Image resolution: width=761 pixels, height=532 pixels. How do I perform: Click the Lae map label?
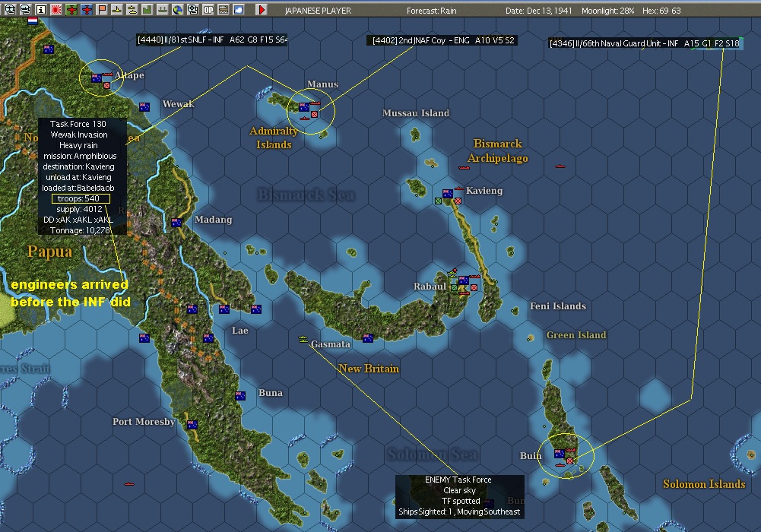239,331
